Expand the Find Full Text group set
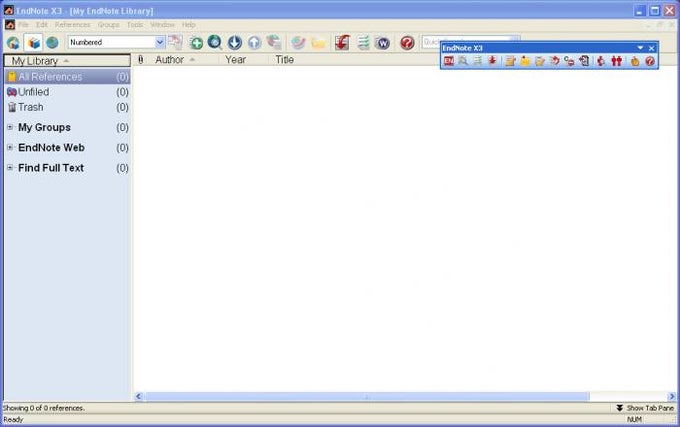Viewport: 680px width, 427px height. click(10, 167)
